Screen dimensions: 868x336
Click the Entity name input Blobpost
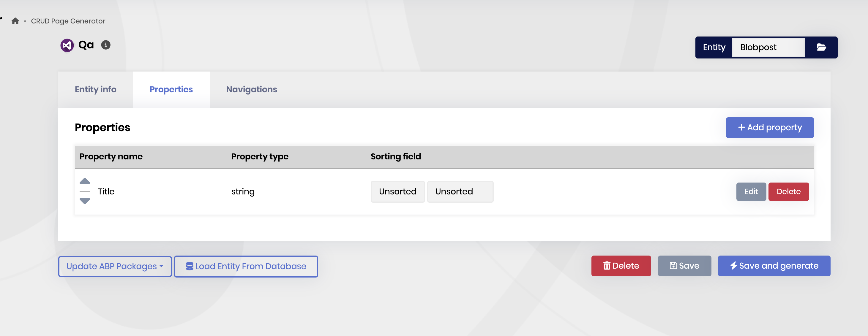768,47
